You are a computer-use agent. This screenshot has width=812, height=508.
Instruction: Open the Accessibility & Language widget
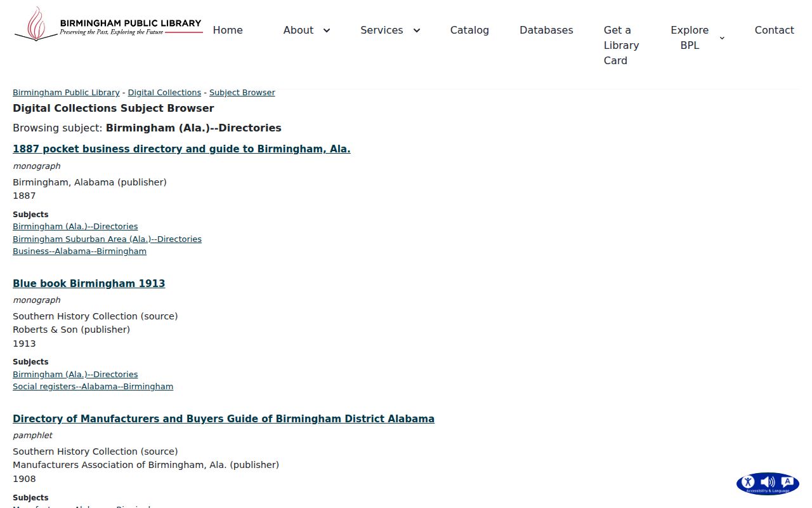point(768,483)
